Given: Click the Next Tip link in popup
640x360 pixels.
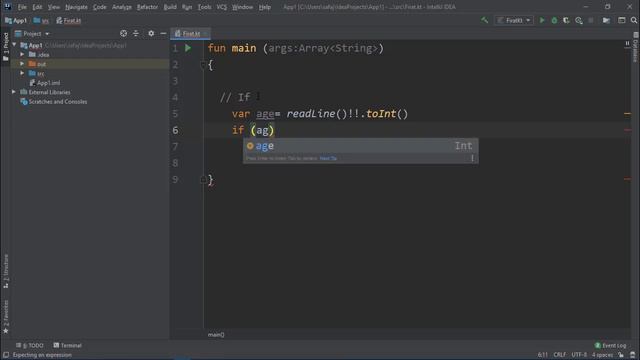Looking at the screenshot, I should click(328, 158).
